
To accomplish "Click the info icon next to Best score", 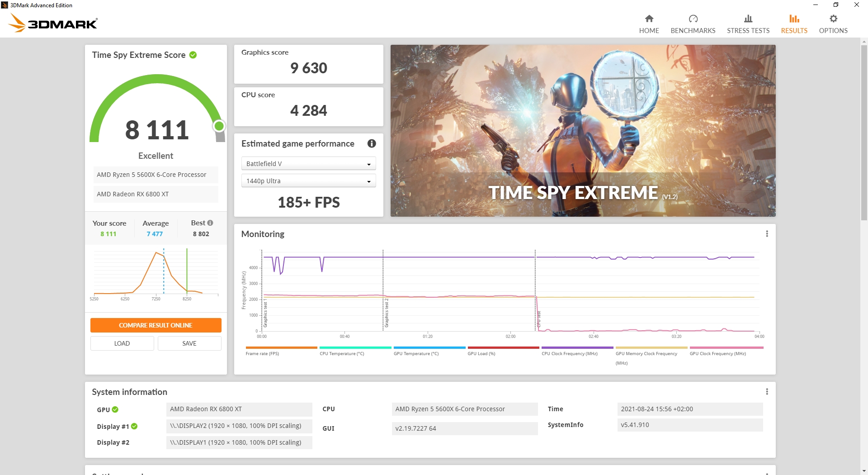I will click(x=210, y=223).
